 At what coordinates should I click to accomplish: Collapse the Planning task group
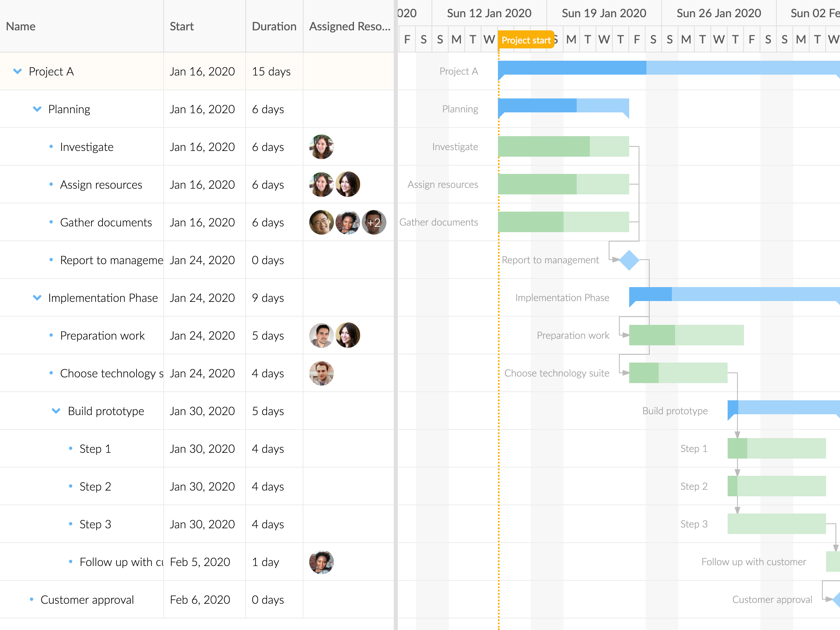37,109
